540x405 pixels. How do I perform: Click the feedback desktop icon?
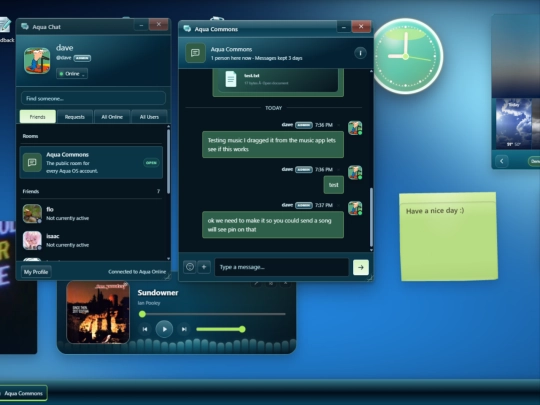point(5,30)
